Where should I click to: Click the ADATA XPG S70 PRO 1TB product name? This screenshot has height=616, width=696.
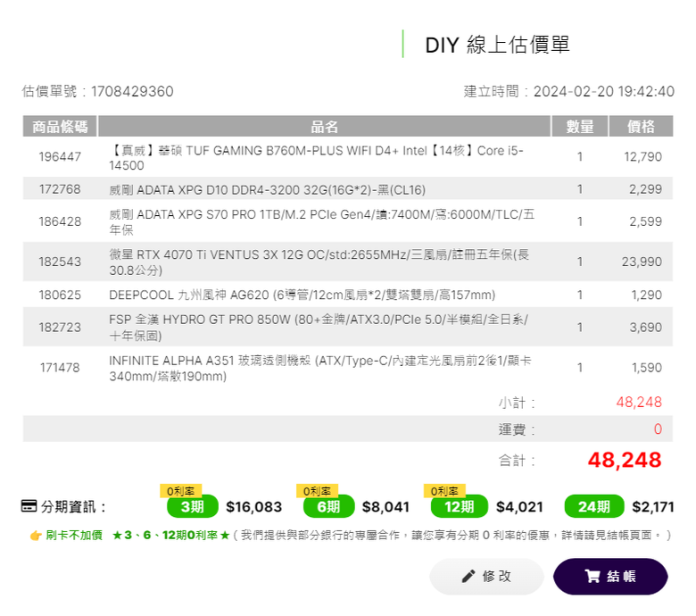pos(322,221)
